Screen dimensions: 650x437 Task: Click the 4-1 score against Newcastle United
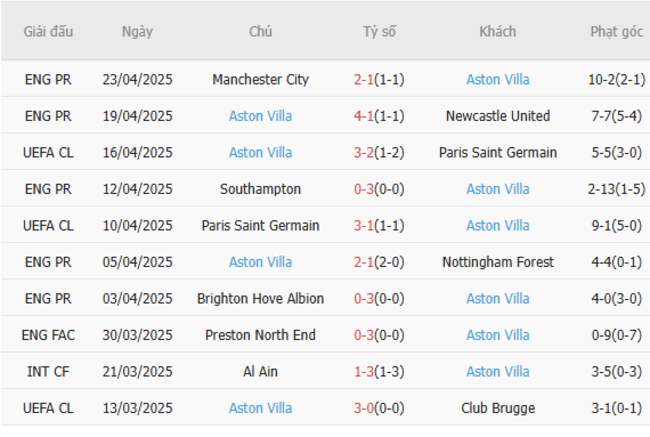pyautogui.click(x=364, y=116)
